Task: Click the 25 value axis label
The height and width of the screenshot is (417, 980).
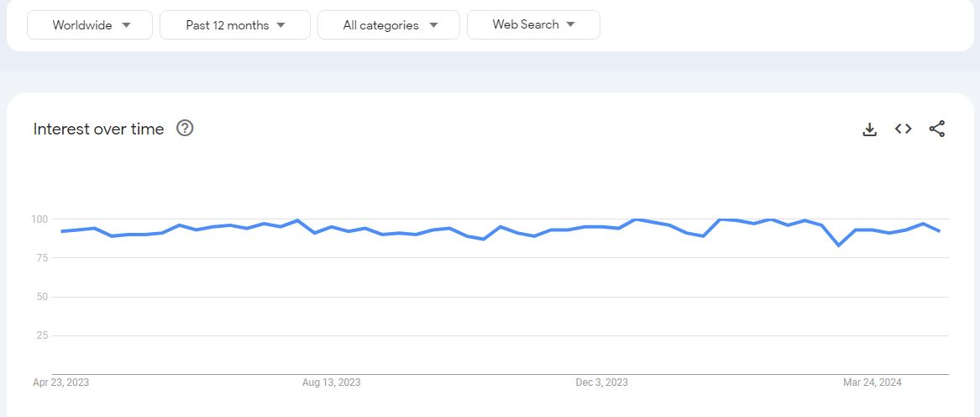Action: click(42, 335)
